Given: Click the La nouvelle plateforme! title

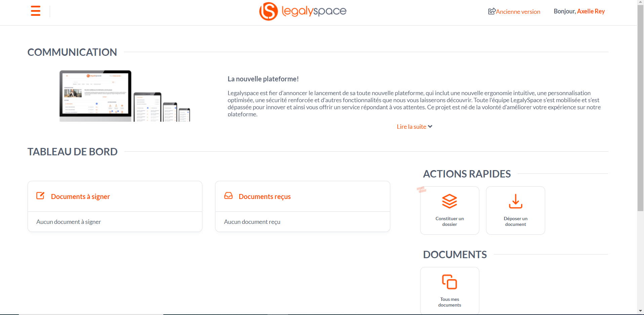Looking at the screenshot, I should [x=263, y=79].
